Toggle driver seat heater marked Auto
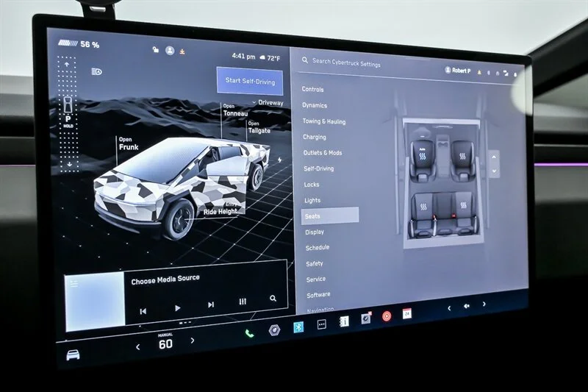588x392 pixels. 422,155
